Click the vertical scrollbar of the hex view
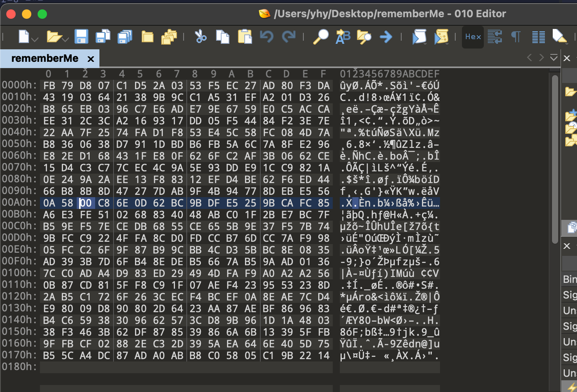The width and height of the screenshot is (577, 392). [x=555, y=159]
